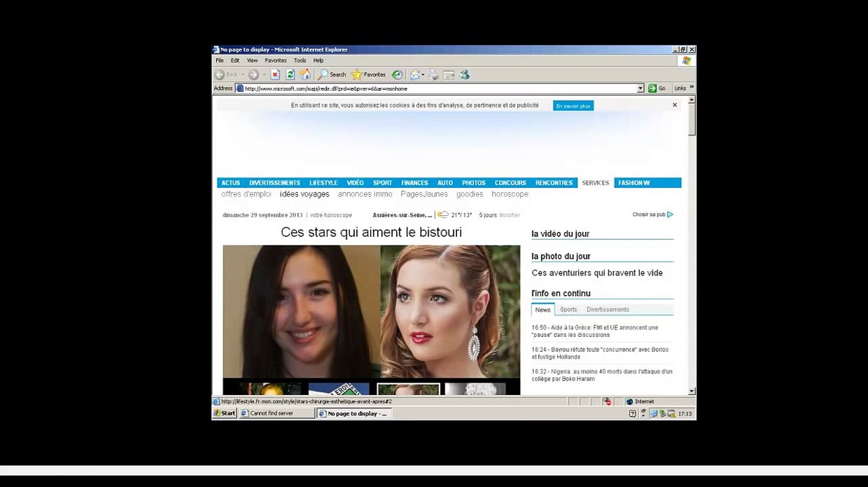Click the Internet zone globe icon
This screenshot has height=487, width=868.
(629, 401)
